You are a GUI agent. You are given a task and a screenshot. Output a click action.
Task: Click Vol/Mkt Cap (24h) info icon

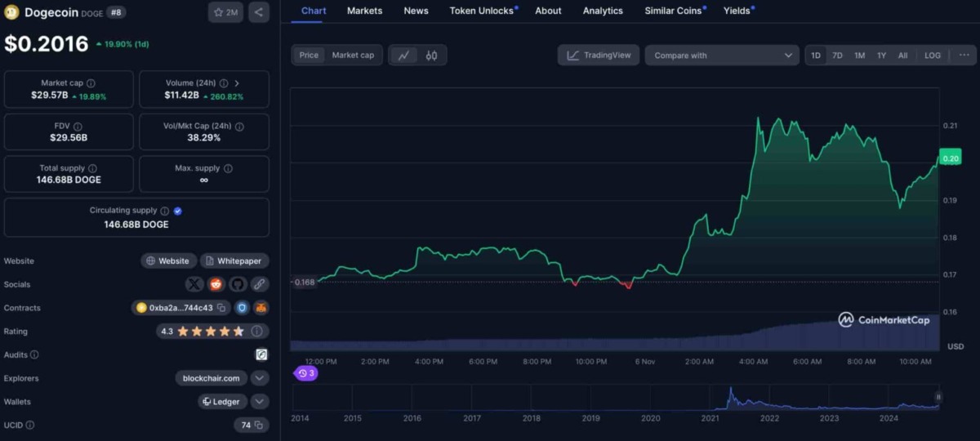point(239,127)
